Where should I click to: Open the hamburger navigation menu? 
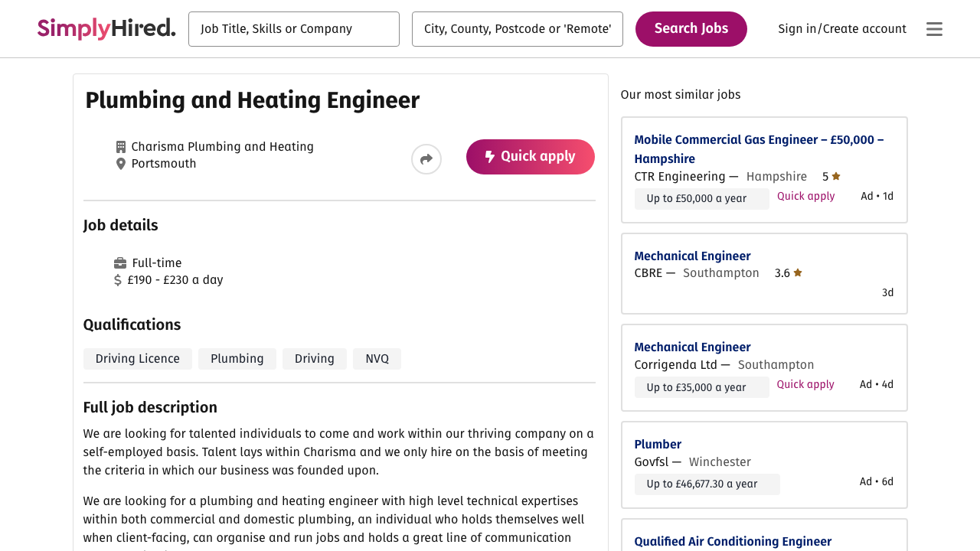coord(934,28)
